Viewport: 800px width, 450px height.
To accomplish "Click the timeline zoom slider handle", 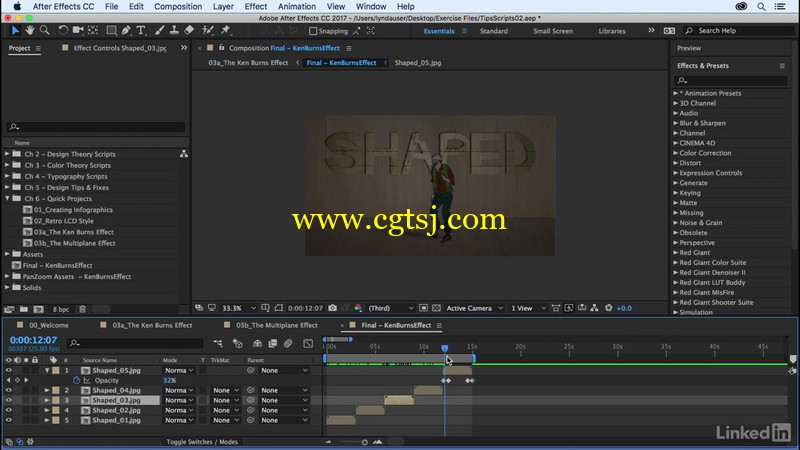I will (364, 442).
